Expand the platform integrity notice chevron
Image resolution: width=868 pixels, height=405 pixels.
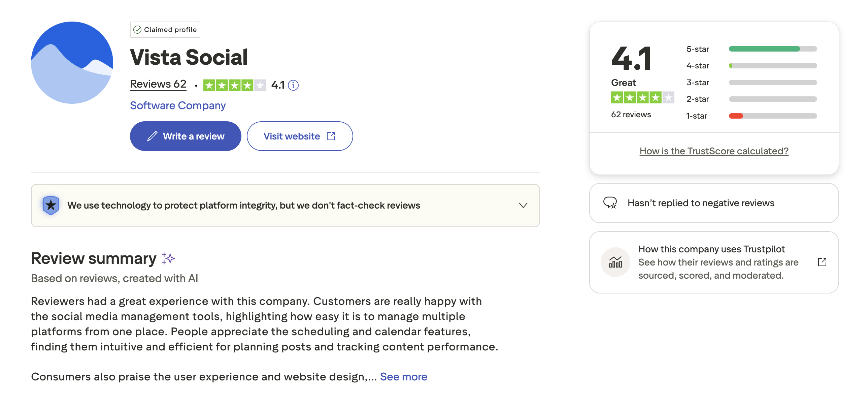[x=523, y=205]
